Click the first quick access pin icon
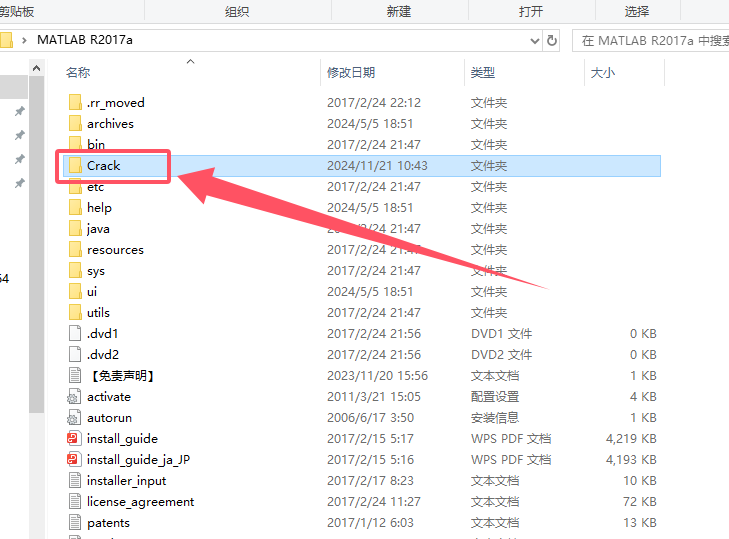 [20, 111]
